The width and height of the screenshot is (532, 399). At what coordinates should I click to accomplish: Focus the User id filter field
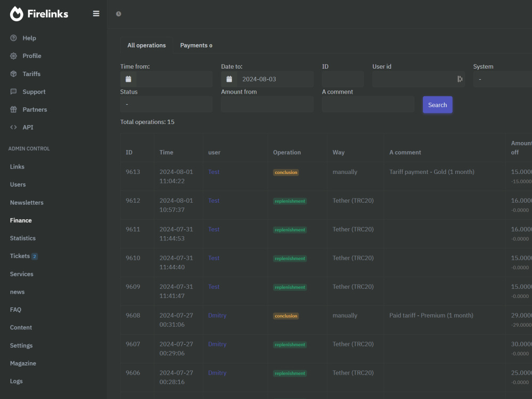(418, 79)
